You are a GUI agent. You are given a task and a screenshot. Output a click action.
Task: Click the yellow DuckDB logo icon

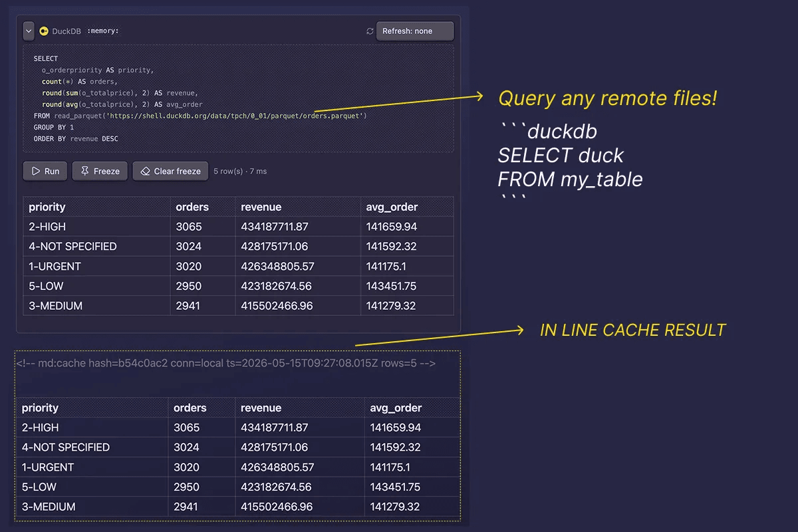[44, 31]
